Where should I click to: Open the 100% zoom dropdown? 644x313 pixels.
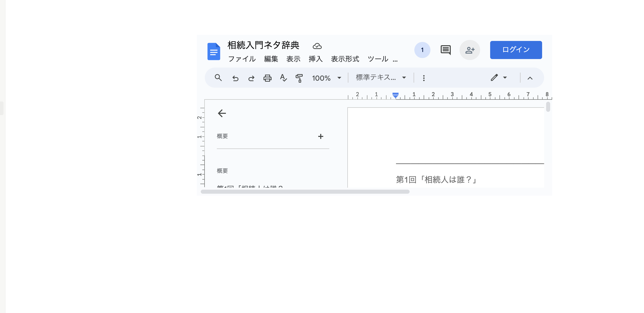327,78
